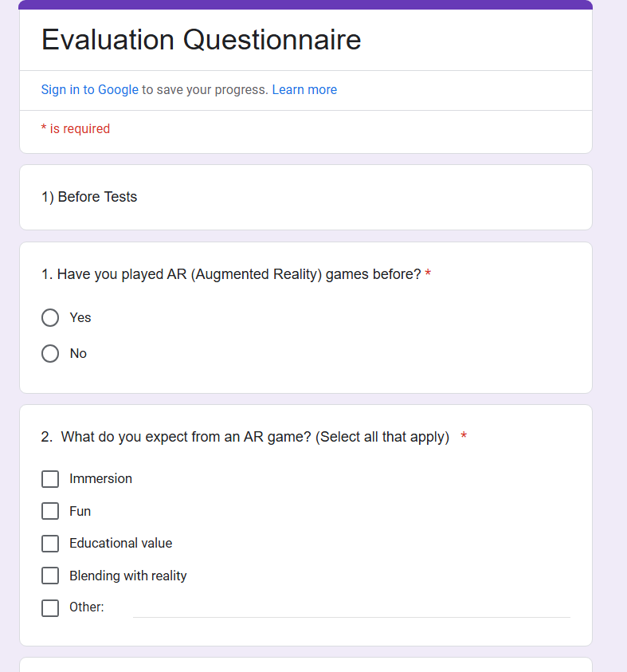
Task: Click the AR games played question text
Action: (231, 274)
